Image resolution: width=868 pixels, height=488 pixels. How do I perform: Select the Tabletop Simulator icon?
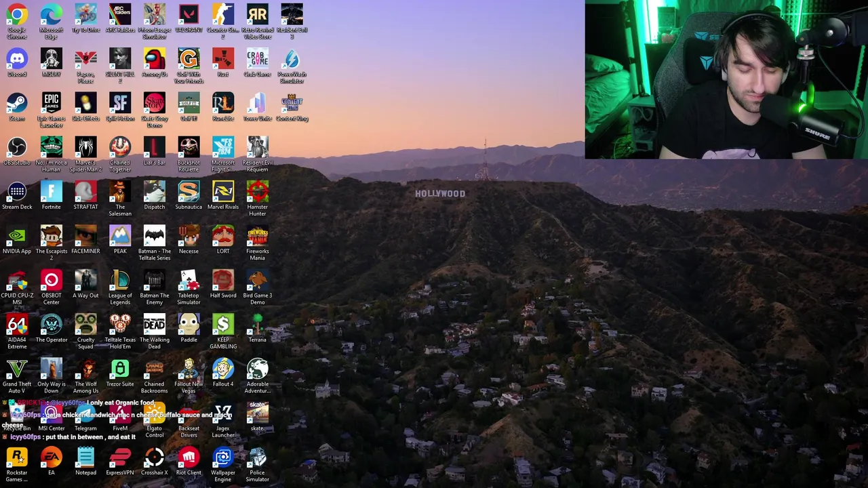tap(189, 280)
